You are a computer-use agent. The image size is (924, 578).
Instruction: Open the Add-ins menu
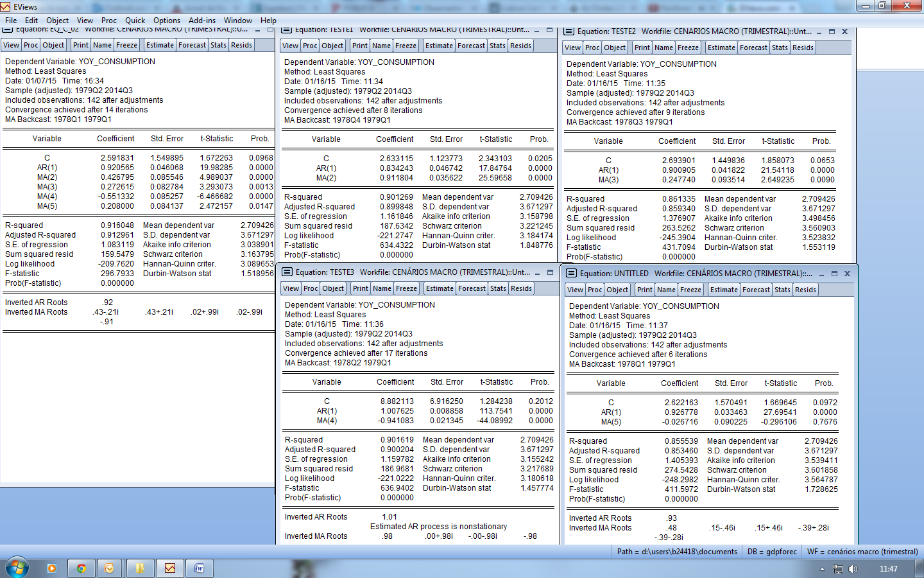(202, 21)
